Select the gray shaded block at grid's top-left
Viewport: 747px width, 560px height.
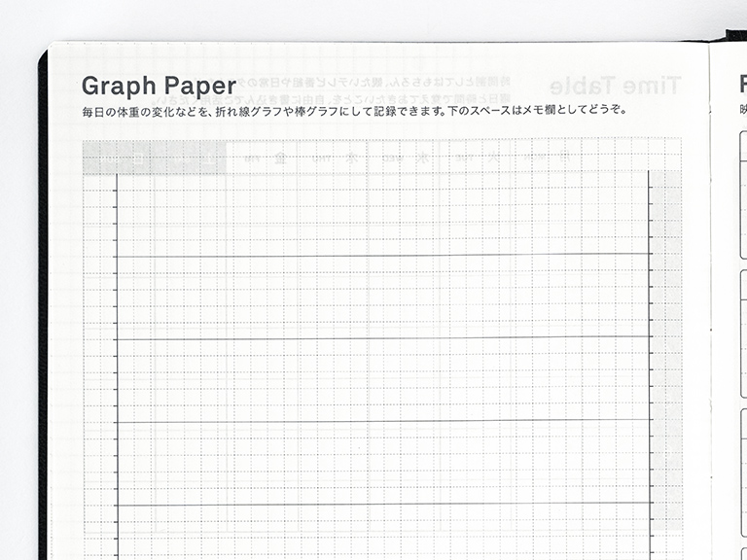(x=154, y=157)
